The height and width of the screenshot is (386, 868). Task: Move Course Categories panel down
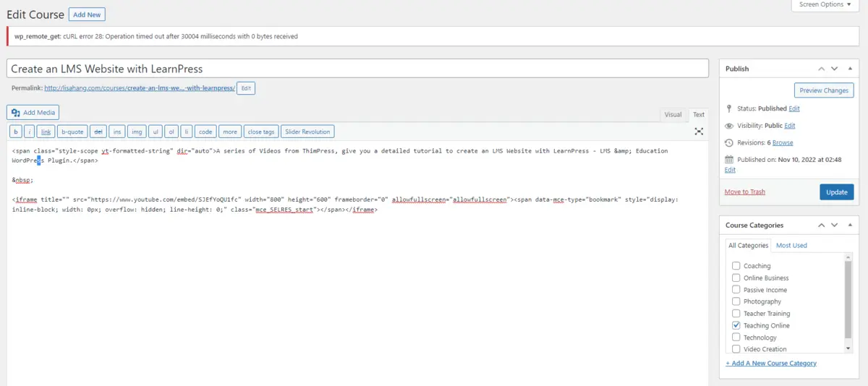[834, 225]
